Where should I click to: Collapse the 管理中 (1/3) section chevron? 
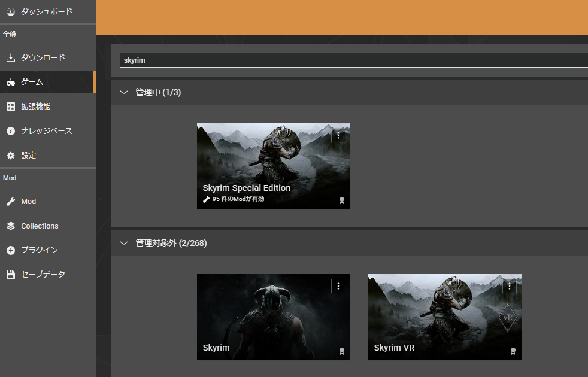coord(124,92)
